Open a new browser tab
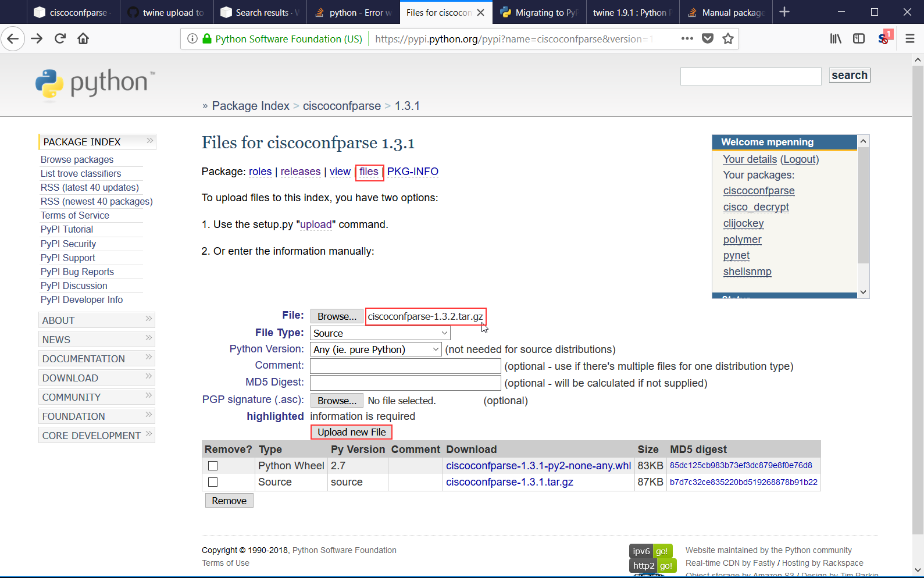Screen dimensions: 924x578 [784, 12]
